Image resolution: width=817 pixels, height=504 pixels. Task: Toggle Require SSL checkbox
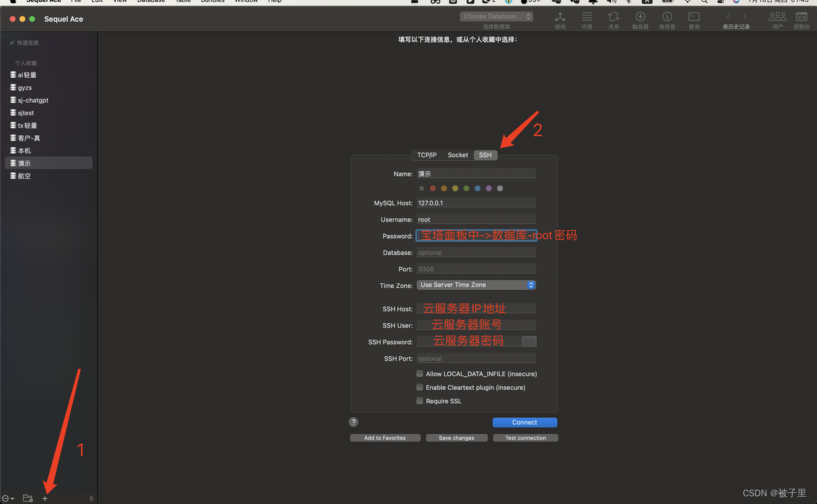[420, 401]
